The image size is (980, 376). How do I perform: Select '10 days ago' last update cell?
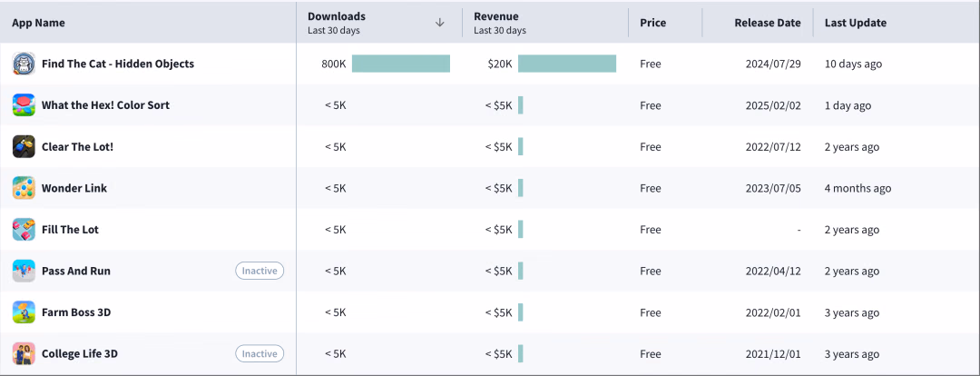click(x=854, y=64)
